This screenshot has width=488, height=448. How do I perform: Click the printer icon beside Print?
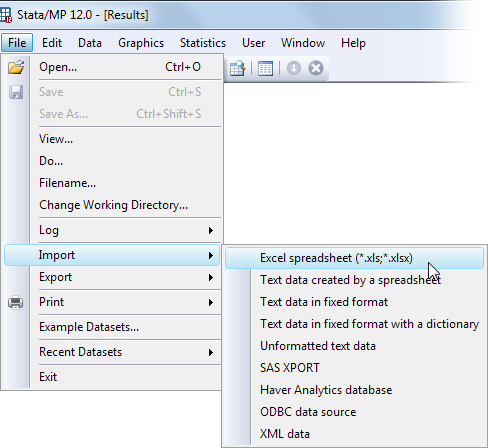(x=16, y=302)
